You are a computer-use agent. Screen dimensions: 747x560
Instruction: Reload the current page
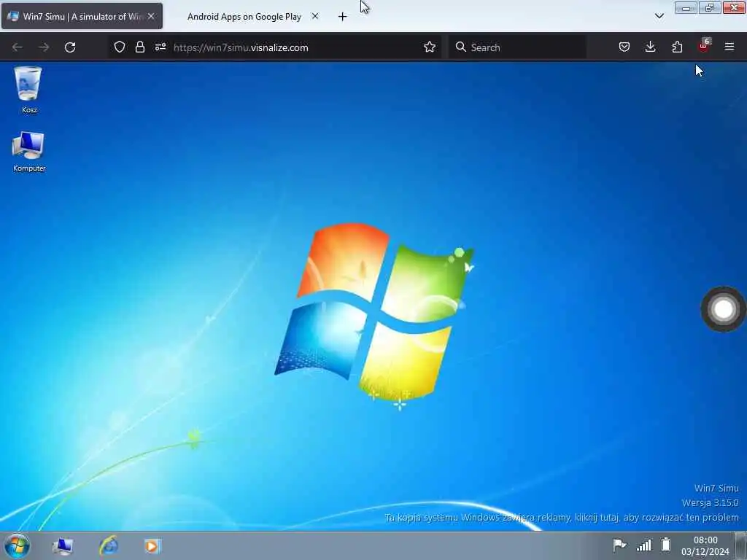(x=70, y=47)
